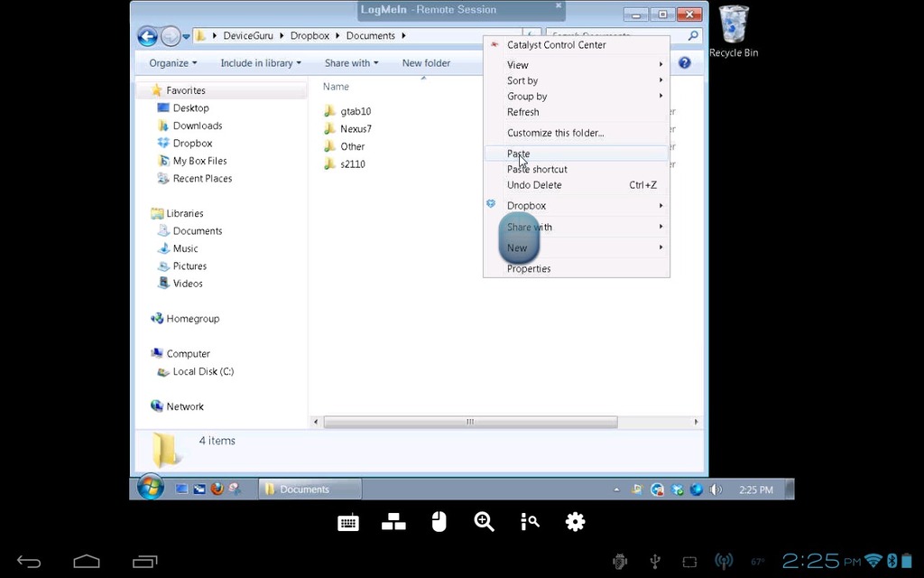
Task: Select Desktop under Favorites
Action: coord(183,108)
